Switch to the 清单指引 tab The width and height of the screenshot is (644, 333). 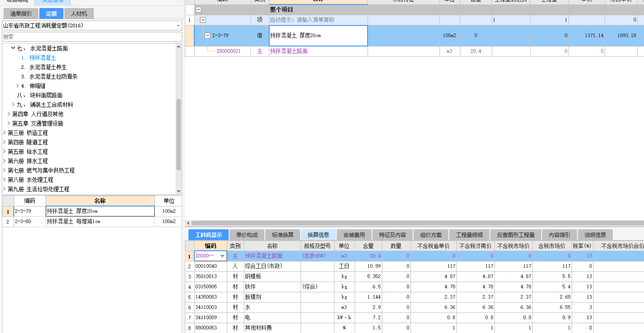21,13
